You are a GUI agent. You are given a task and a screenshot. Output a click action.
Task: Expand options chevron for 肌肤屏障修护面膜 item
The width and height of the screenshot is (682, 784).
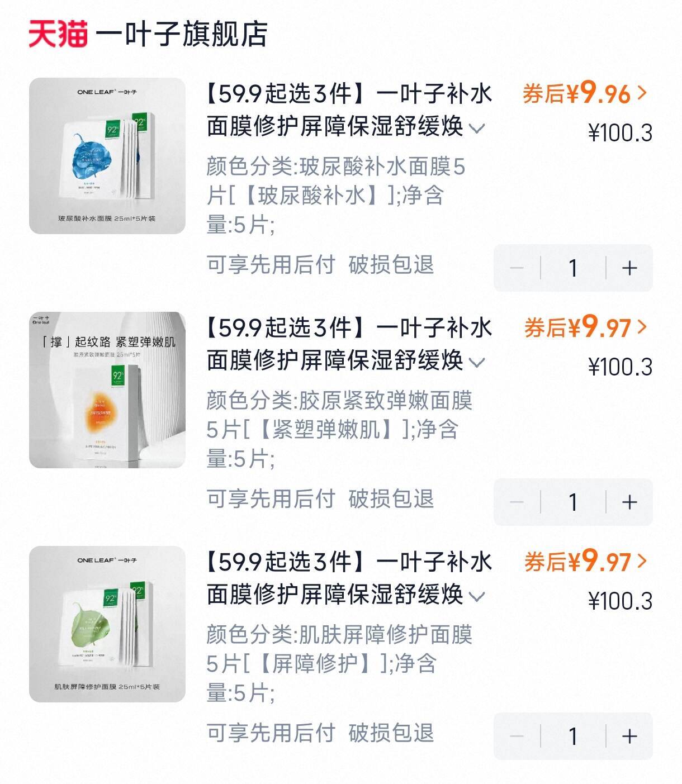pos(477,596)
